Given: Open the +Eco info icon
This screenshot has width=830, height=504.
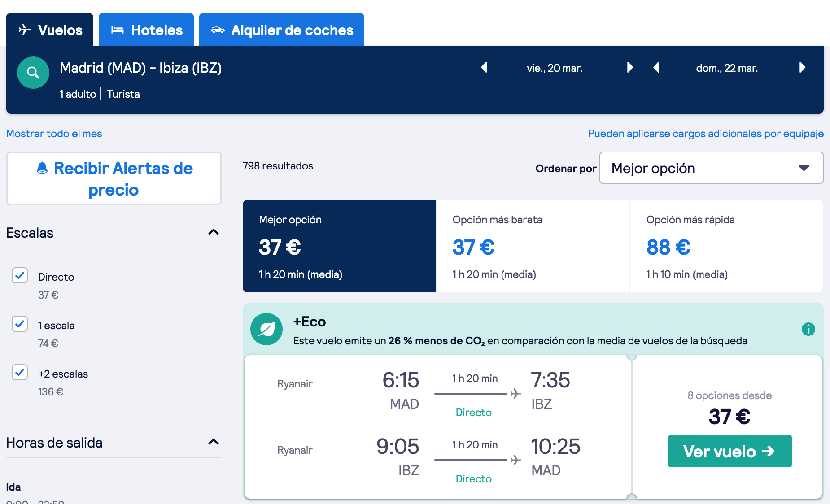Looking at the screenshot, I should point(808,329).
